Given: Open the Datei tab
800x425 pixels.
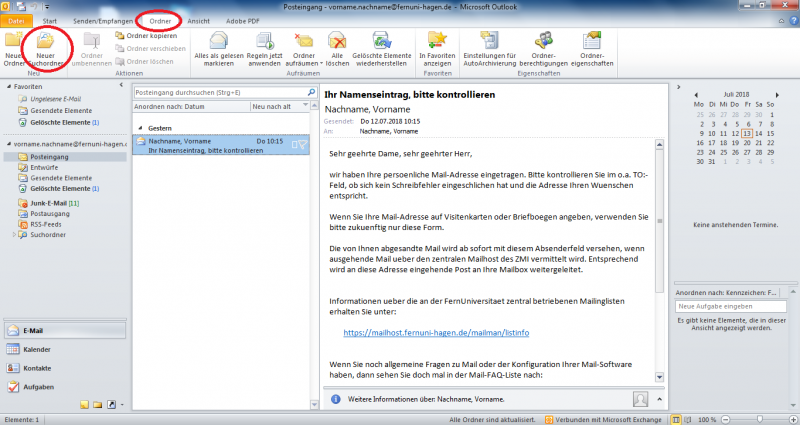Looking at the screenshot, I should pyautogui.click(x=16, y=21).
